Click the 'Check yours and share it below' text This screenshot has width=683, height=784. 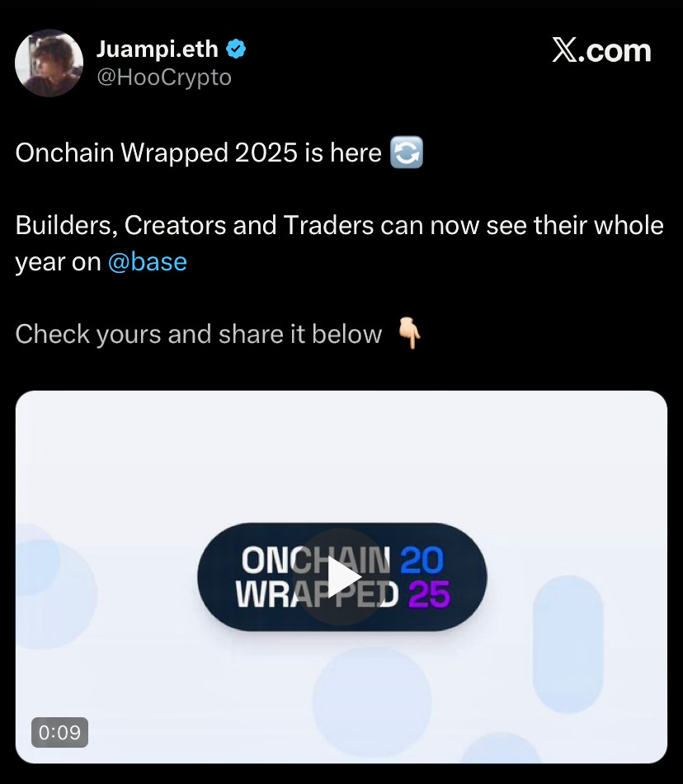pos(199,334)
